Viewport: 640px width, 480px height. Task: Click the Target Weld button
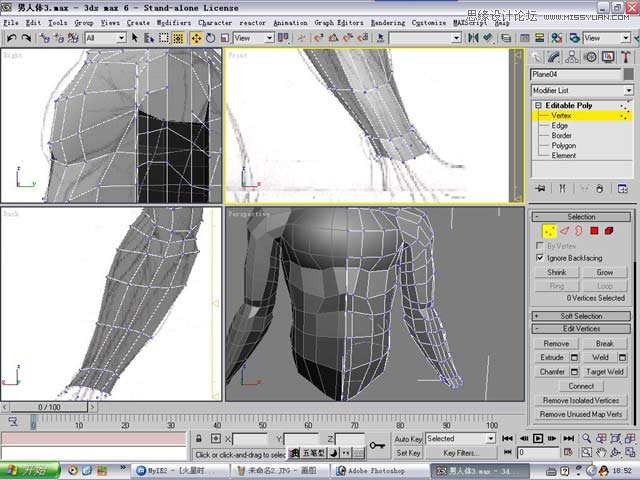[604, 372]
